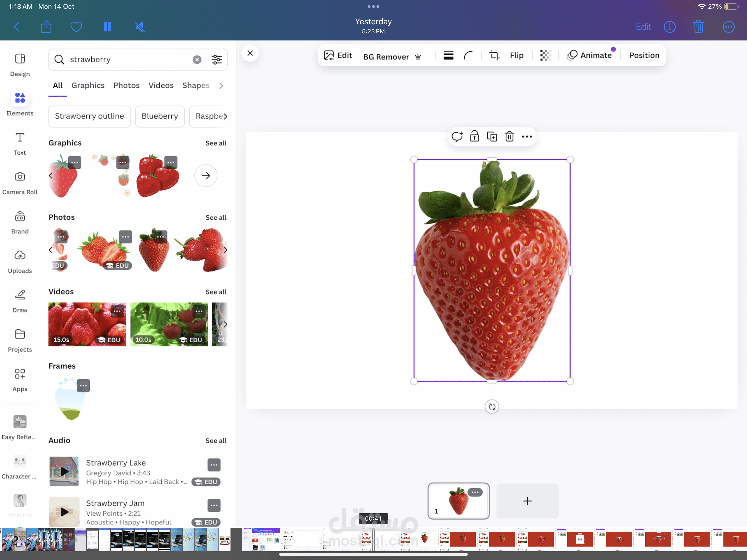747x560 pixels.
Task: Duplicate the selected strawberry element
Action: pos(492,136)
